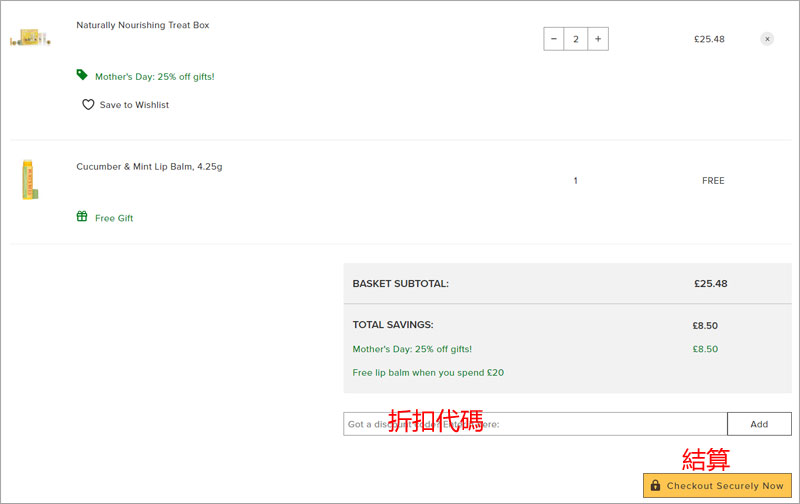Viewport: 800px width, 504px height.
Task: Click the Checkout Securely Now button
Action: pyautogui.click(x=716, y=486)
